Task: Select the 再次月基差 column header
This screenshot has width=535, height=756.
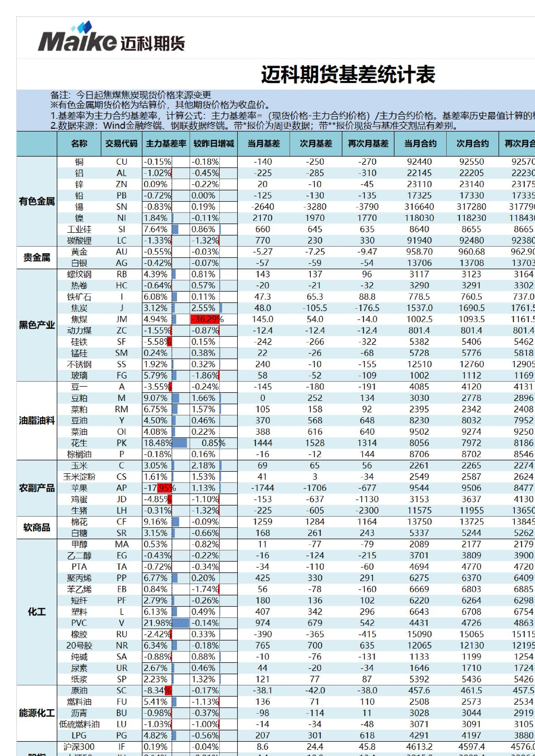Action: (368, 144)
